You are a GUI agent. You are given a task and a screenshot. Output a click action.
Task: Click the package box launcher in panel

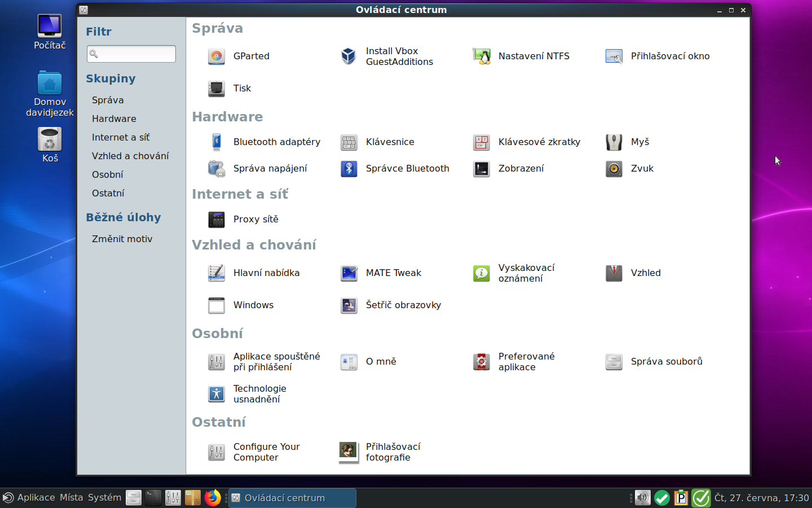(193, 498)
